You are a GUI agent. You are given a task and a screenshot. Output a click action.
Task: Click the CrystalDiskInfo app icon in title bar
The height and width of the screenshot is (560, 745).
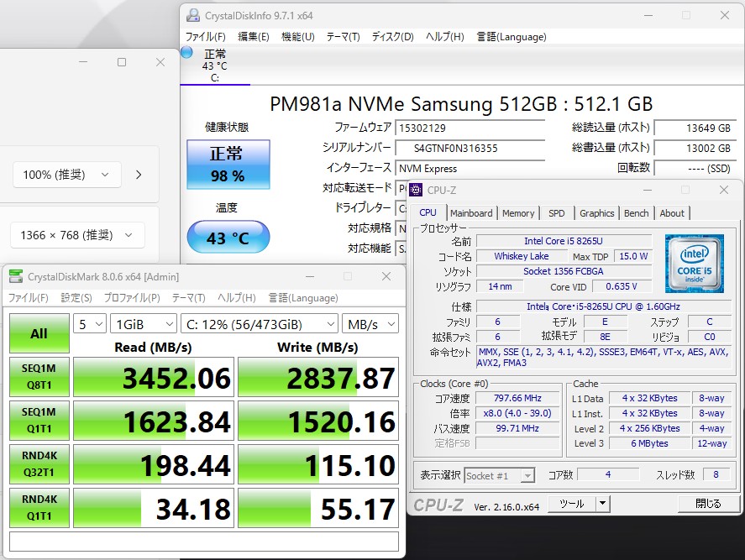click(x=193, y=15)
